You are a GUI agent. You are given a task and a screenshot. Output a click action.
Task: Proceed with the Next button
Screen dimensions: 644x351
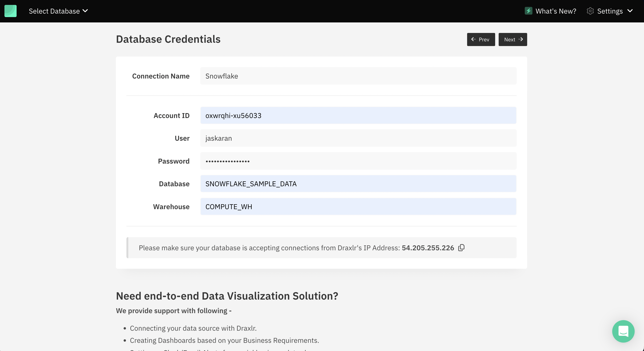[x=513, y=39]
